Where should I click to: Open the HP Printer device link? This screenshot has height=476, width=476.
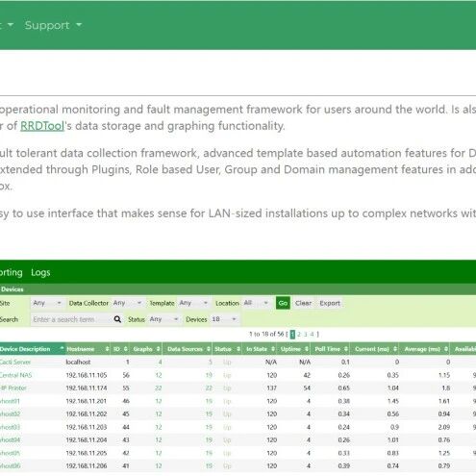(13, 388)
